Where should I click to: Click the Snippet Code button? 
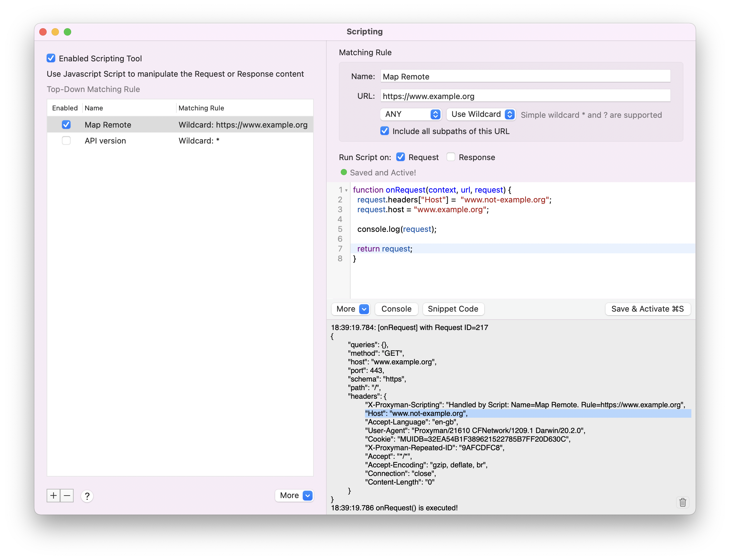click(453, 309)
